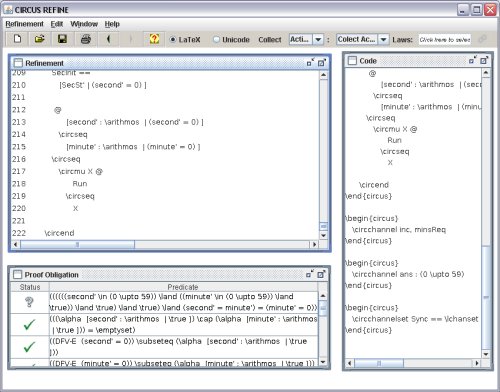Screen dimensions: 500x392
Task: Click the Predicate column header
Action: pyautogui.click(x=183, y=287)
